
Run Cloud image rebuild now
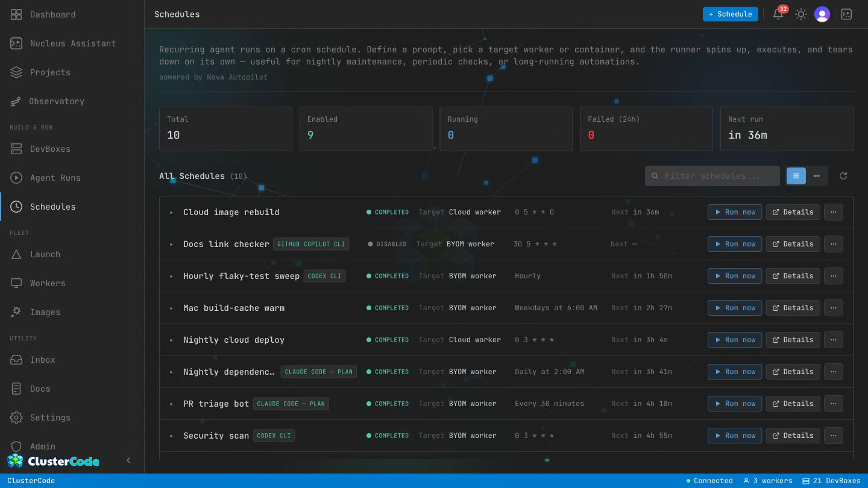[735, 212]
